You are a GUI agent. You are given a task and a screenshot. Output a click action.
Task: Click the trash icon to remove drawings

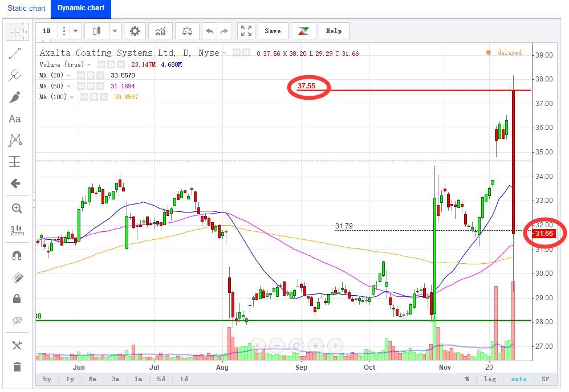17,366
